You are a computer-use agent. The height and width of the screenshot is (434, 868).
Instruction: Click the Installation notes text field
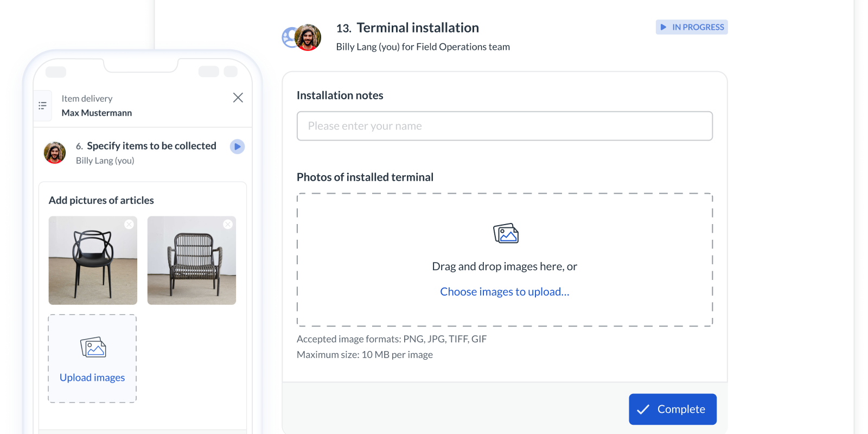(x=505, y=126)
